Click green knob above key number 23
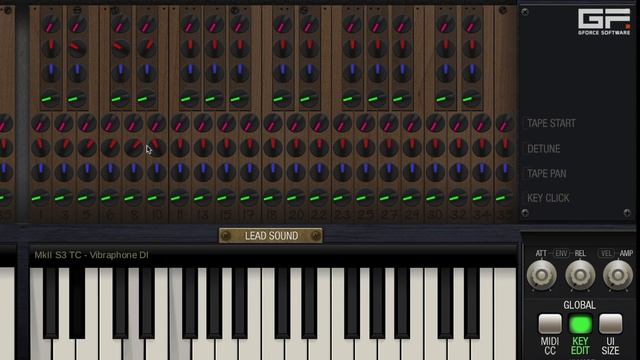 coord(342,198)
